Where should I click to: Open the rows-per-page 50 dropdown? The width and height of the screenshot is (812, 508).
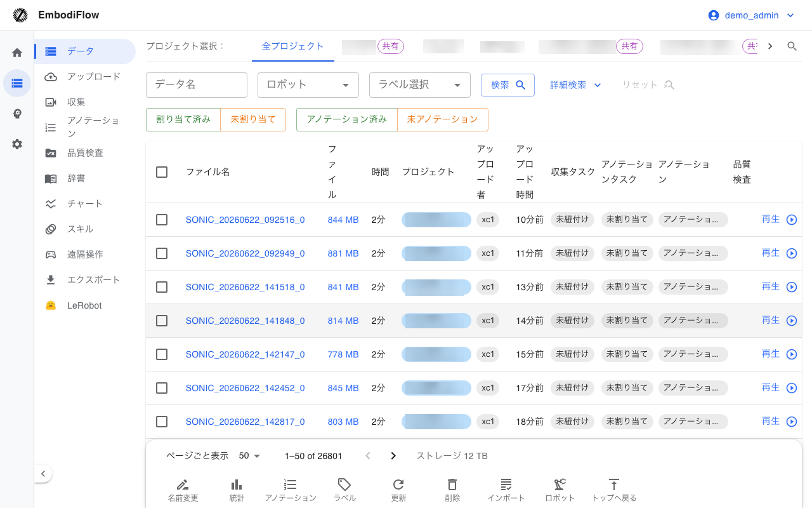tap(250, 456)
